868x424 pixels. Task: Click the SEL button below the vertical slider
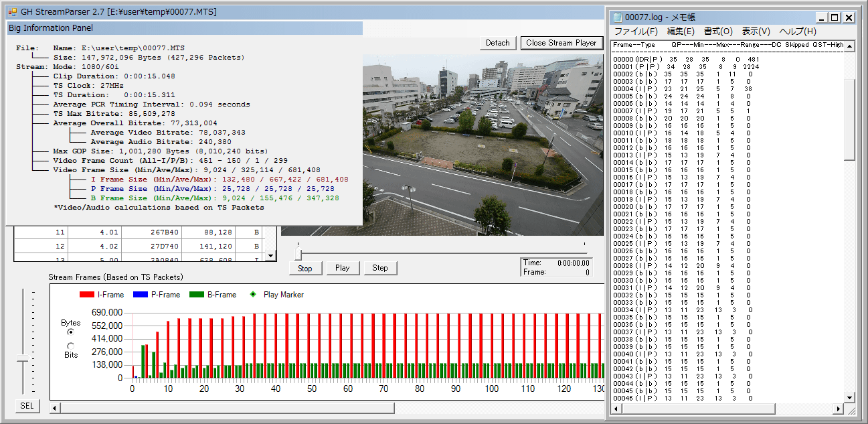click(27, 406)
